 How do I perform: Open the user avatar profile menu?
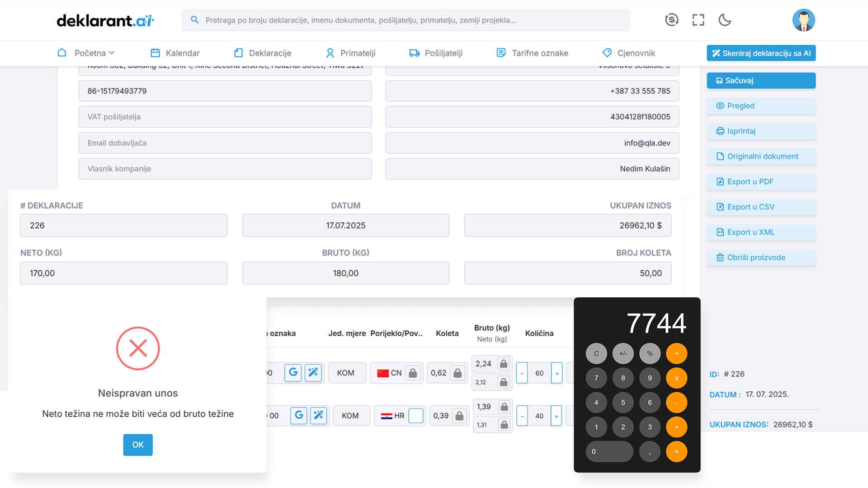pyautogui.click(x=803, y=20)
